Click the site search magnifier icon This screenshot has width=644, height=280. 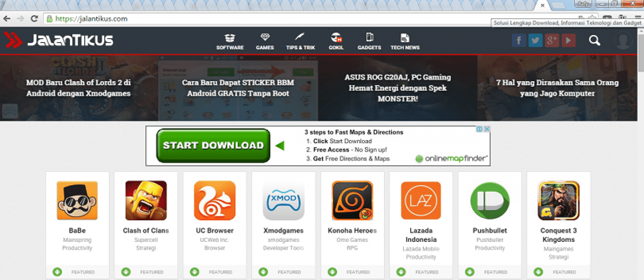pos(595,41)
